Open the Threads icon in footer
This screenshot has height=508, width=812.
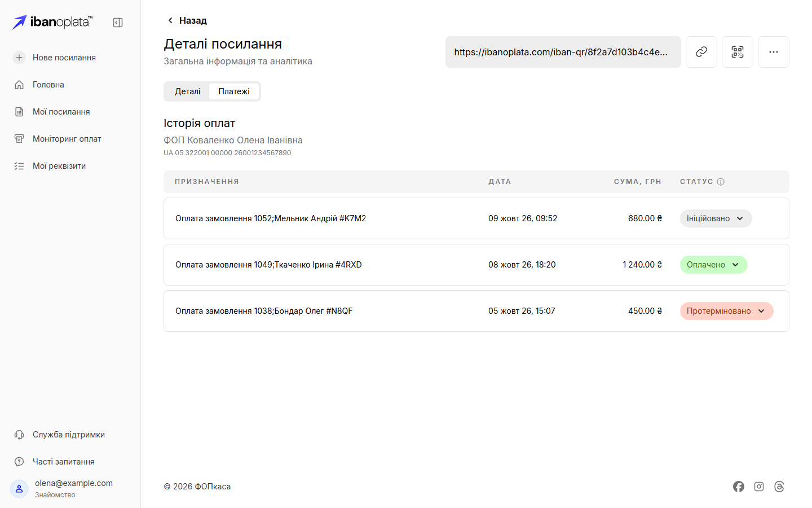click(x=779, y=487)
